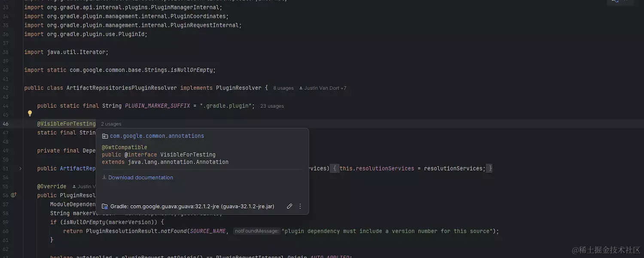
Task: Click the pencil edit icon in the documentation popup
Action: tap(289, 206)
